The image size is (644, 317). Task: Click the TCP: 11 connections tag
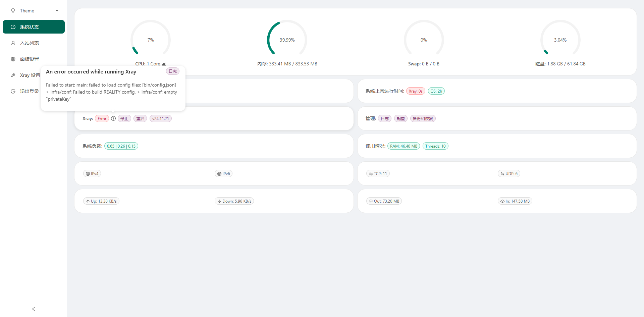click(x=378, y=173)
